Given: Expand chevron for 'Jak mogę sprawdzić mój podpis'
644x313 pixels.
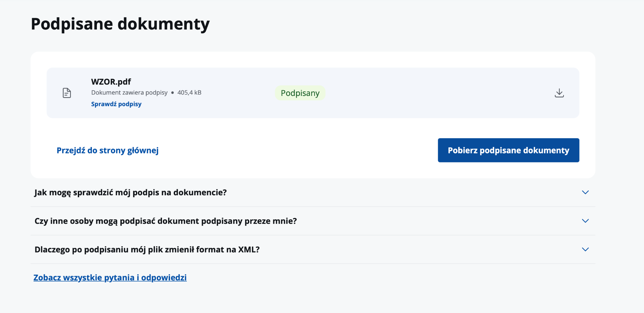Looking at the screenshot, I should click(585, 192).
